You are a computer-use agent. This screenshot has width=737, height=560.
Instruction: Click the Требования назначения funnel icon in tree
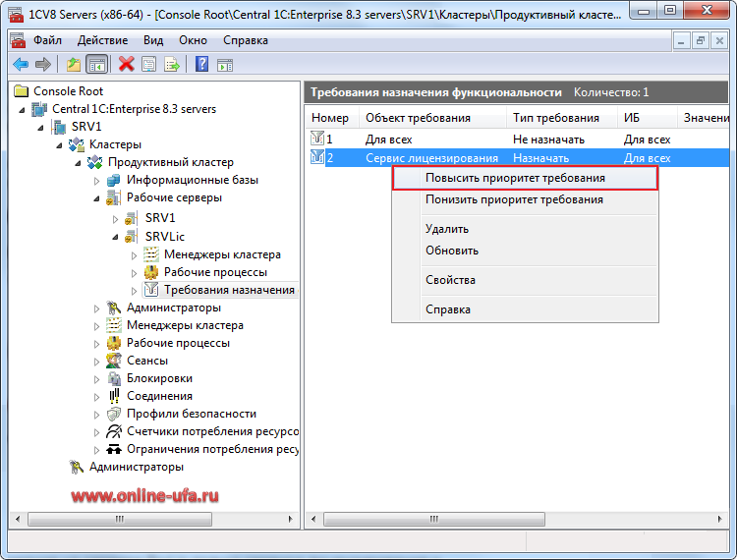(151, 290)
